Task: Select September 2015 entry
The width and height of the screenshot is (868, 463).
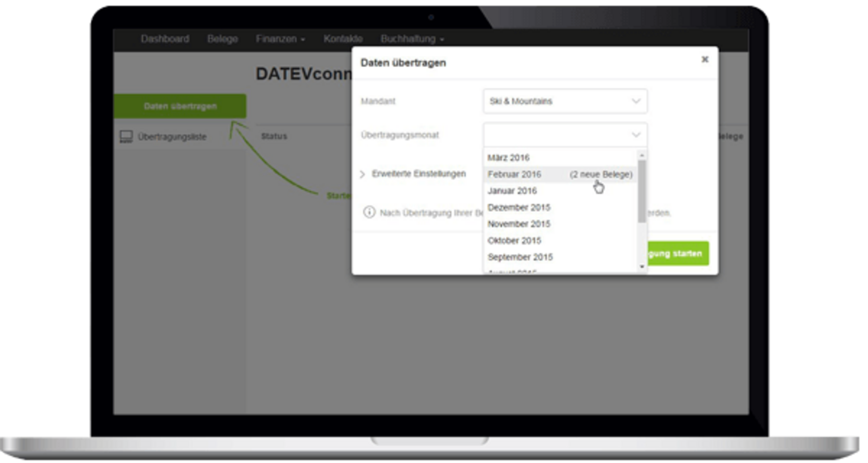Action: [x=520, y=257]
